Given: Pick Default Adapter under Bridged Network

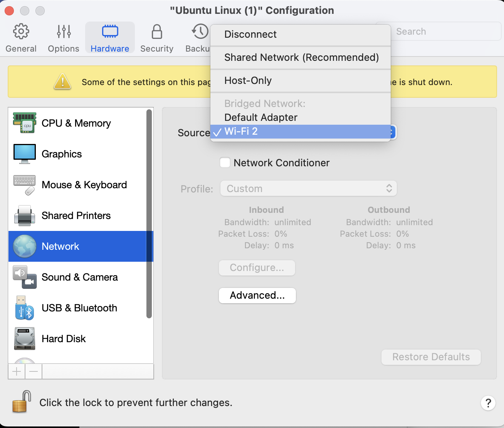Looking at the screenshot, I should pyautogui.click(x=260, y=117).
